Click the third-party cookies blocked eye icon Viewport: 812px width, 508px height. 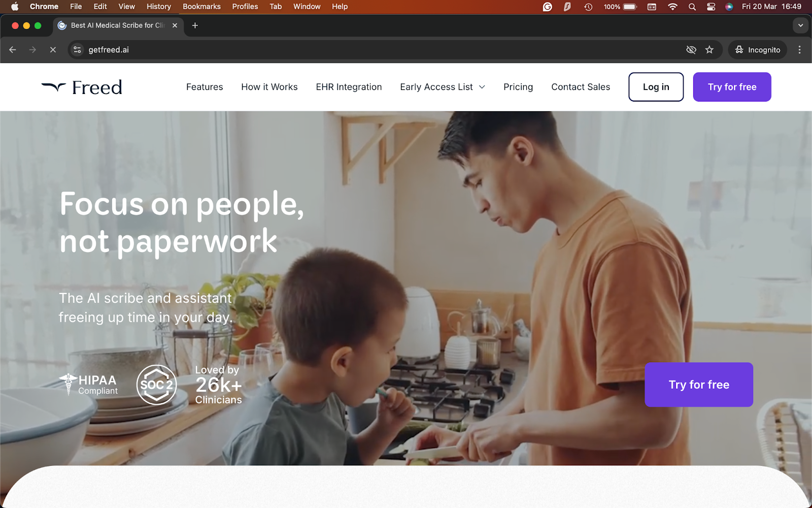click(691, 50)
